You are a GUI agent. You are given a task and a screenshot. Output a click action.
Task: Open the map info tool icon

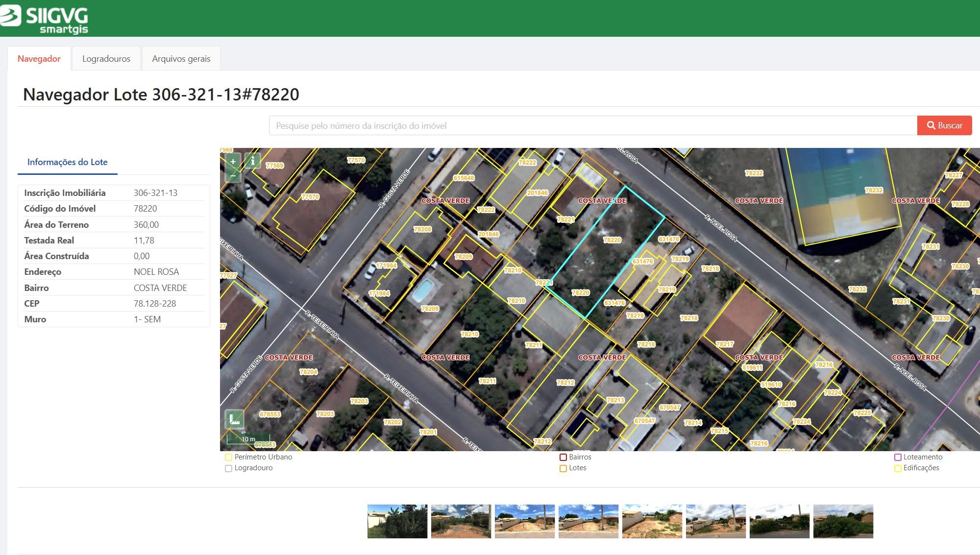[x=252, y=161]
